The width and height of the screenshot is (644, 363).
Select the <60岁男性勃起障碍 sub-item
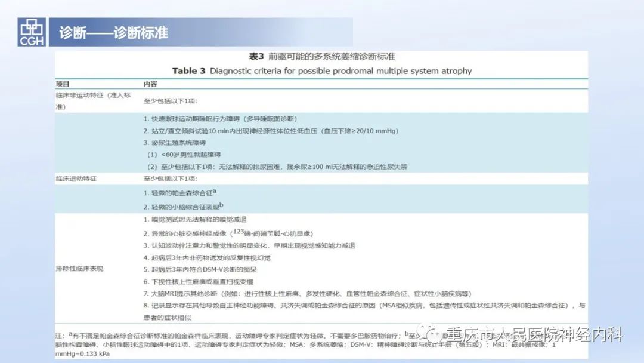[x=184, y=155]
